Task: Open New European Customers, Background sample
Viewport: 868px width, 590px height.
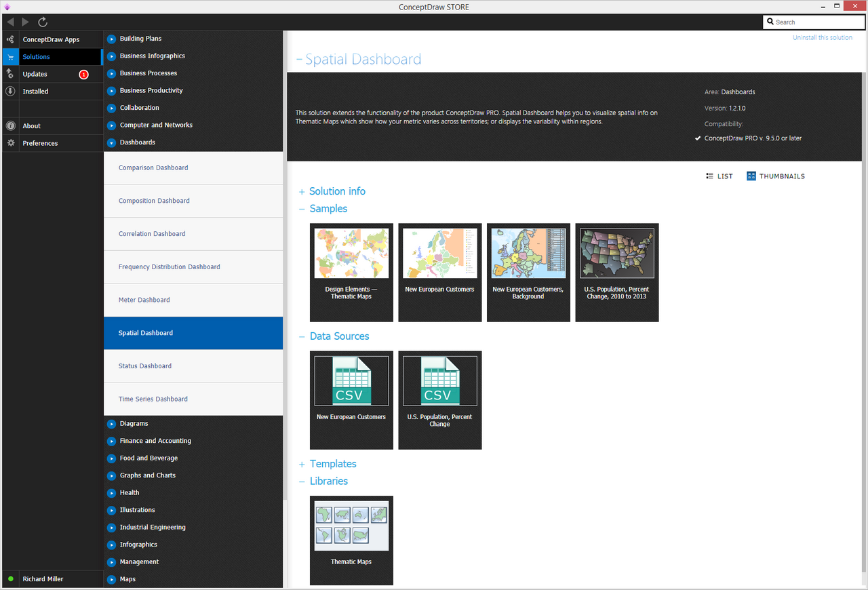Action: [x=528, y=272]
